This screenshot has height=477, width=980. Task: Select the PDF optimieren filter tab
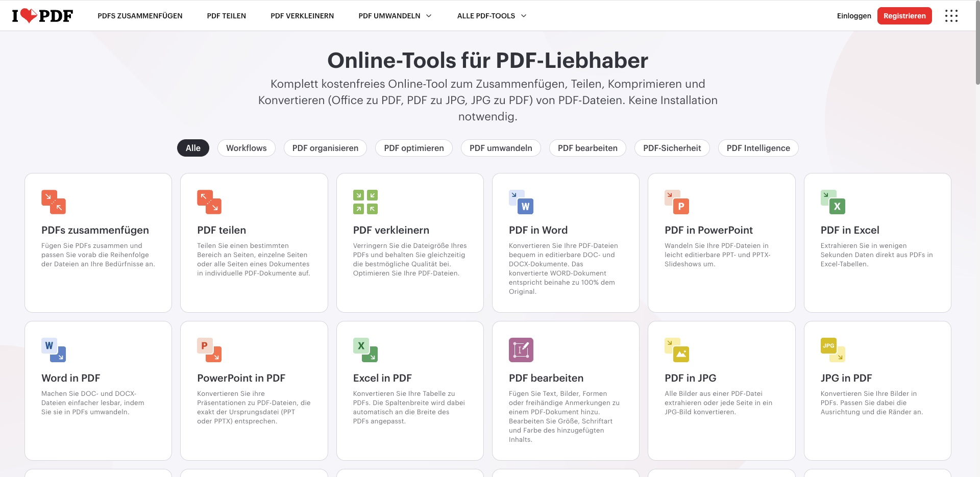tap(414, 148)
